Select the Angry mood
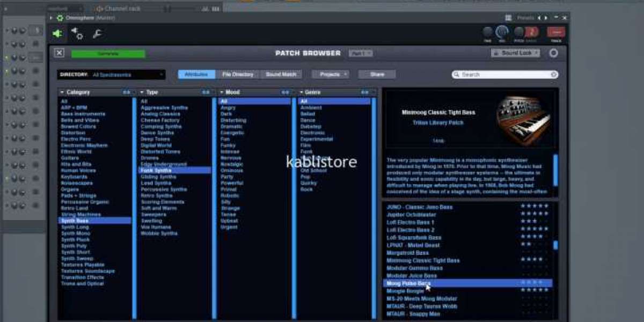Screen dimensions: 644x322 click(x=228, y=107)
